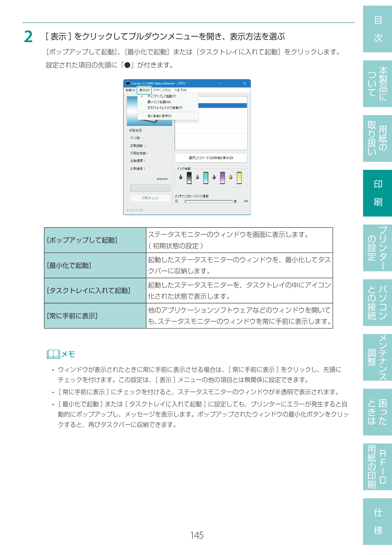Go to パソコンとの接続 side tab
The image size is (392, 555).
pyautogui.click(x=377, y=303)
